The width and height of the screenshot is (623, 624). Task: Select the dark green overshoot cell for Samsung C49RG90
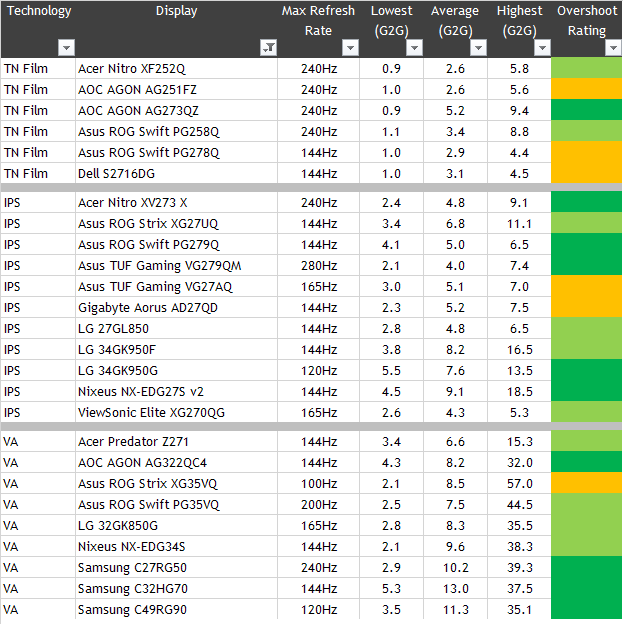pos(586,609)
